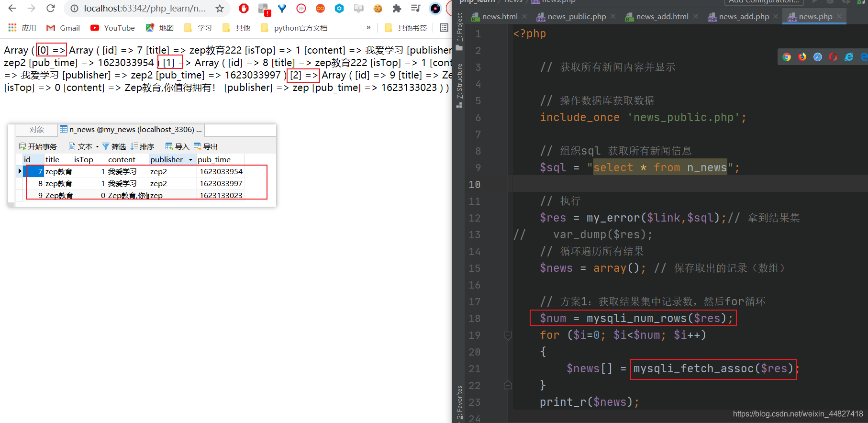Viewport: 868px width, 423px height.
Task: Preview in Opera from editor popup
Action: point(833,57)
